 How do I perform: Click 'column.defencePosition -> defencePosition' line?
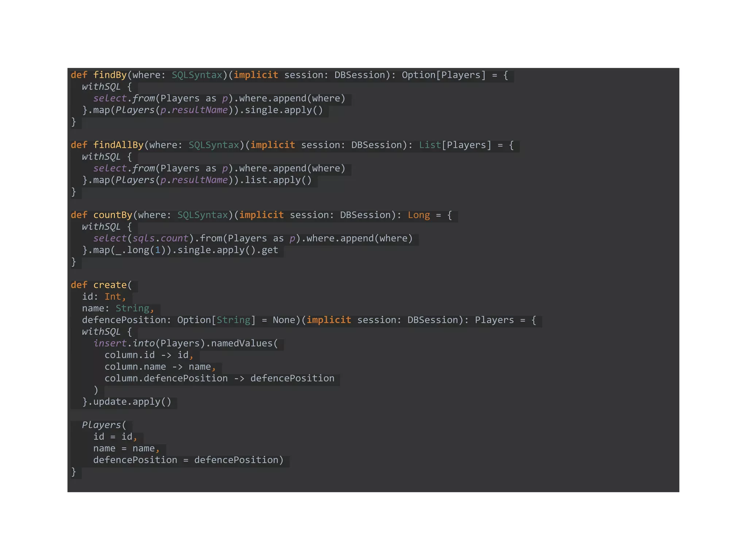coord(220,378)
